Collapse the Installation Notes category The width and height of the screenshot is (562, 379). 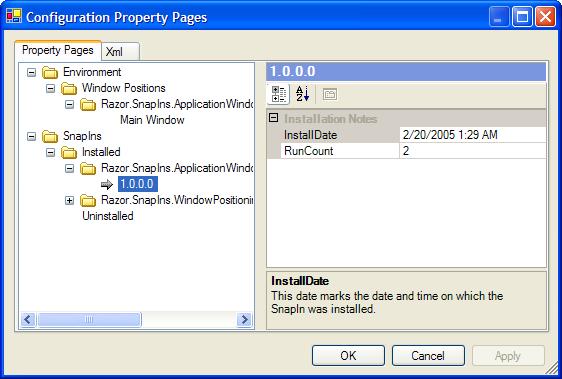tap(273, 118)
